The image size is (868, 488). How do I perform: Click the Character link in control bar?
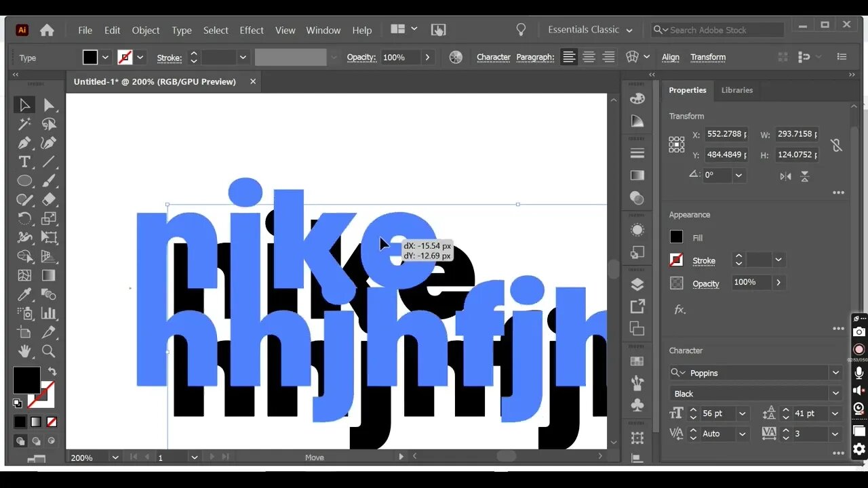point(494,58)
